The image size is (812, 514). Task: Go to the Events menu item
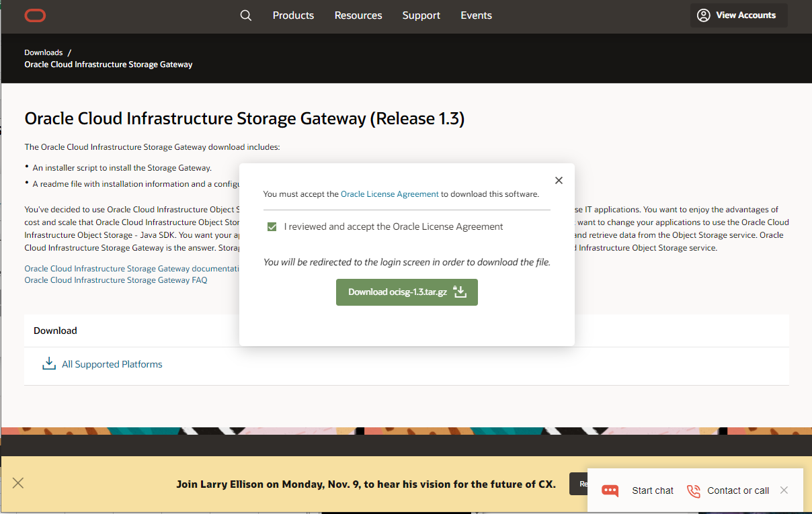pos(476,15)
